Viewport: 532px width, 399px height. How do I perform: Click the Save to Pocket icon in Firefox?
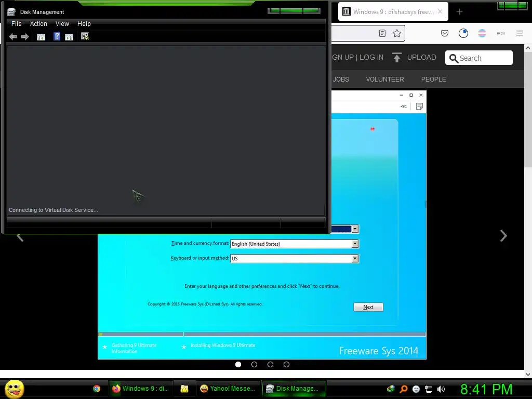[x=445, y=33]
